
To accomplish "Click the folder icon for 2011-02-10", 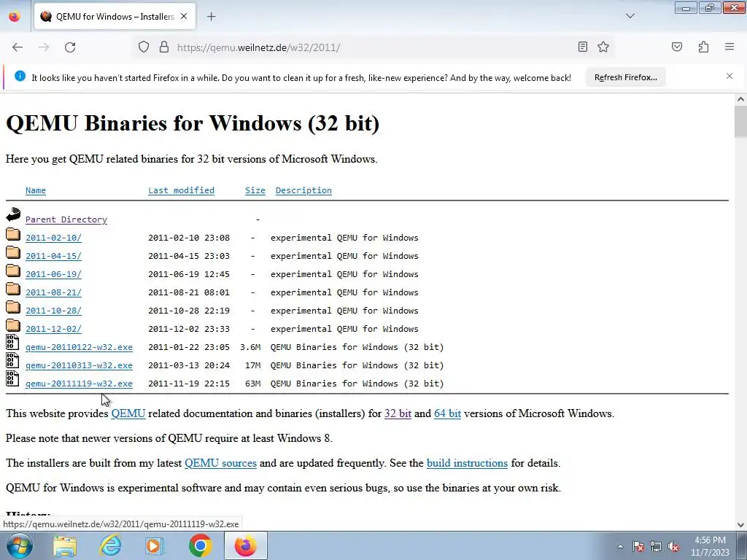I will click(x=13, y=235).
